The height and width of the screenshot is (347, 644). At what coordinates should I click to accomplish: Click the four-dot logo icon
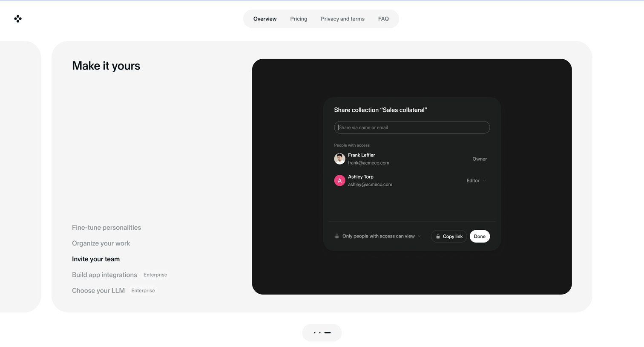pos(18,19)
